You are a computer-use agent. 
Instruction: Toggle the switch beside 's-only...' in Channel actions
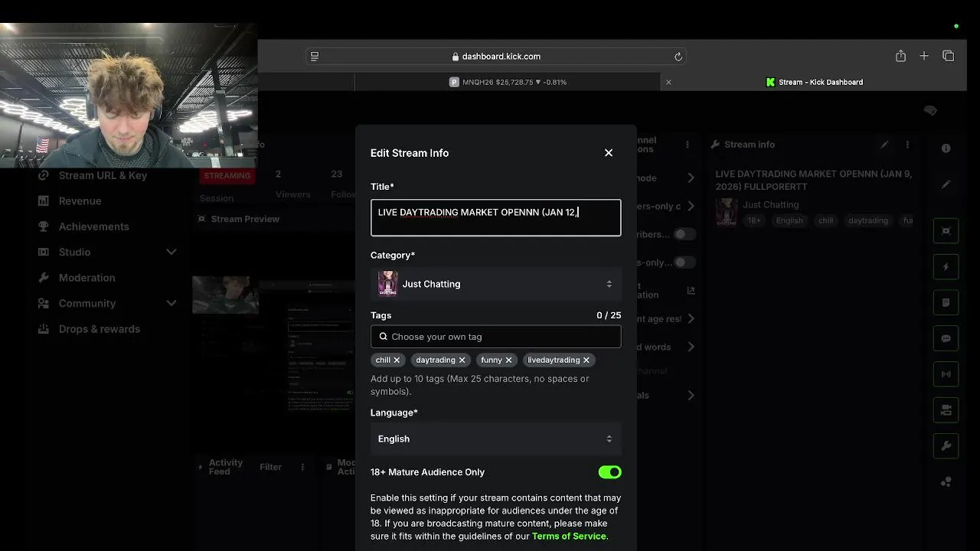tap(684, 262)
